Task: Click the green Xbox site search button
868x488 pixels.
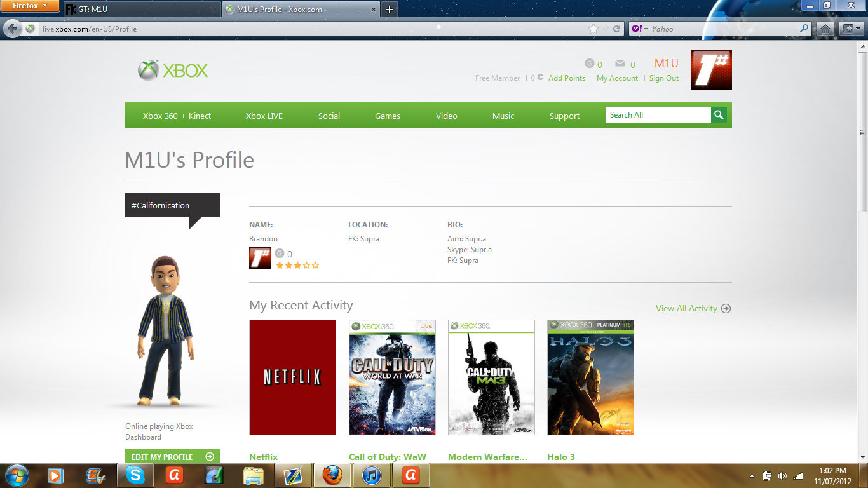Action: [719, 115]
